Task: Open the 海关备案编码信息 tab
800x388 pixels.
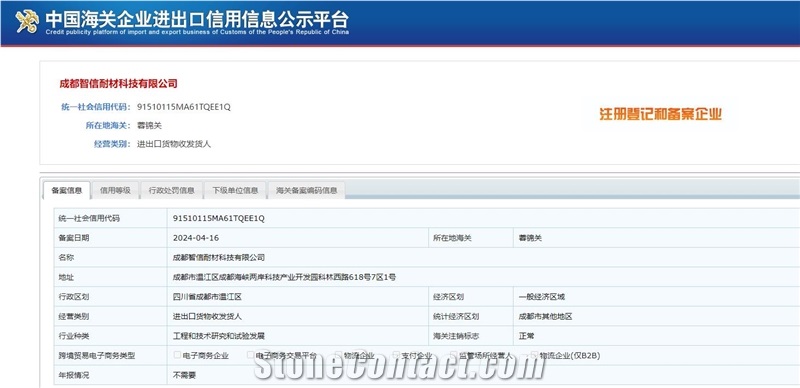Action: coord(307,190)
